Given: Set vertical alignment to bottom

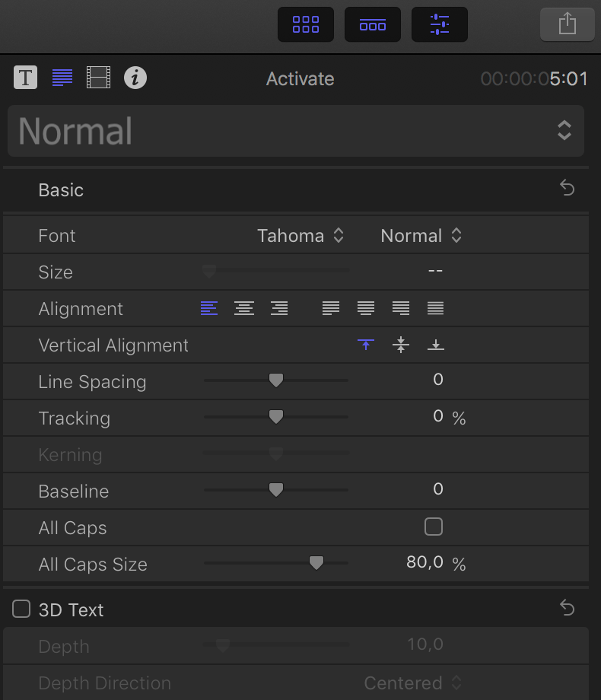Looking at the screenshot, I should [x=436, y=345].
